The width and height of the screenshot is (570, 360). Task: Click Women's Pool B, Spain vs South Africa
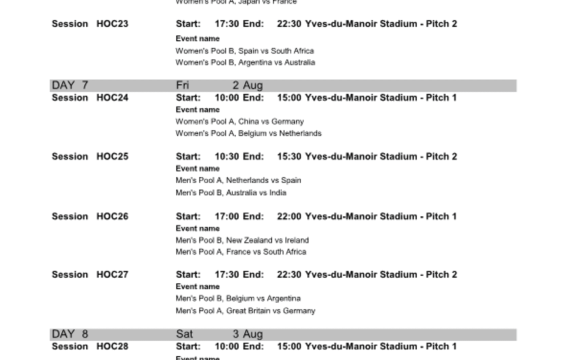pyautogui.click(x=245, y=51)
